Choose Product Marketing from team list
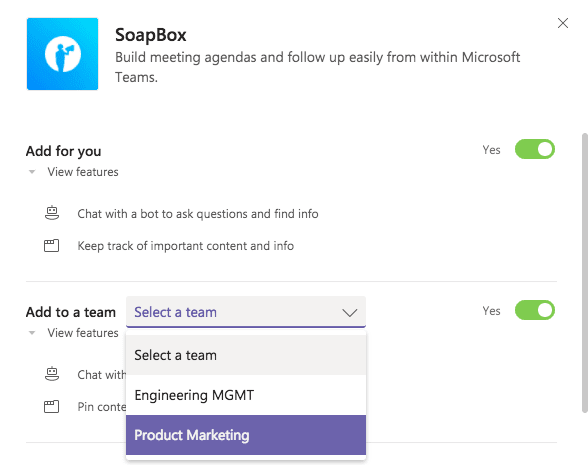 pos(246,435)
